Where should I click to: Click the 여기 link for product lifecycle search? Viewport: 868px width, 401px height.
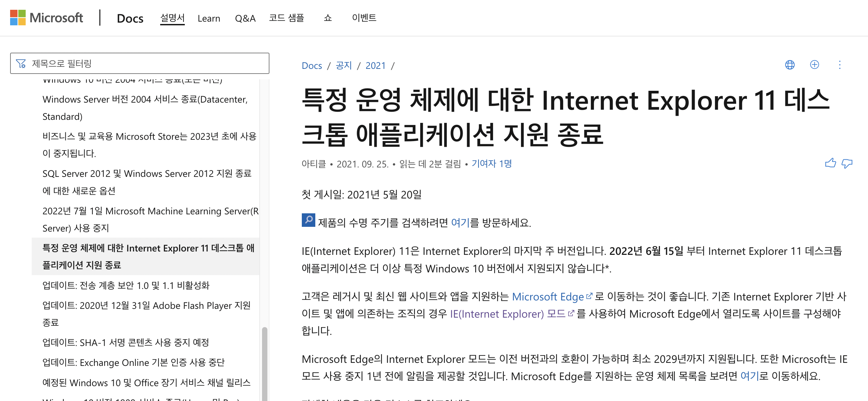click(460, 223)
